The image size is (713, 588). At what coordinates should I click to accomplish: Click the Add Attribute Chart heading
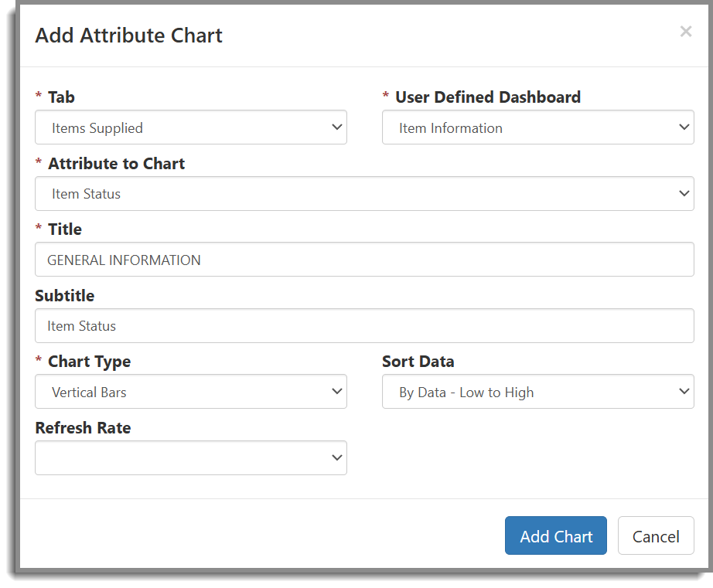coord(128,36)
